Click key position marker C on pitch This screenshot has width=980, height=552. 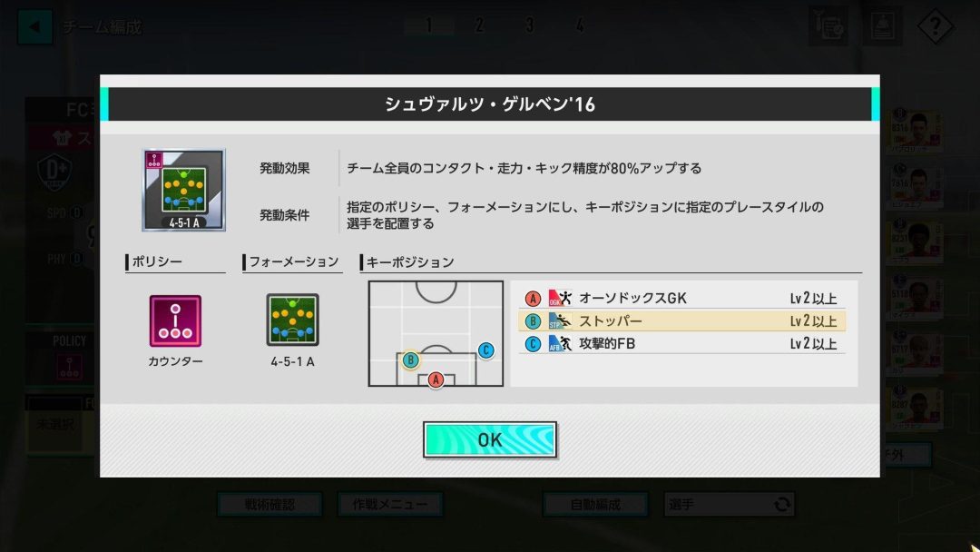(485, 350)
